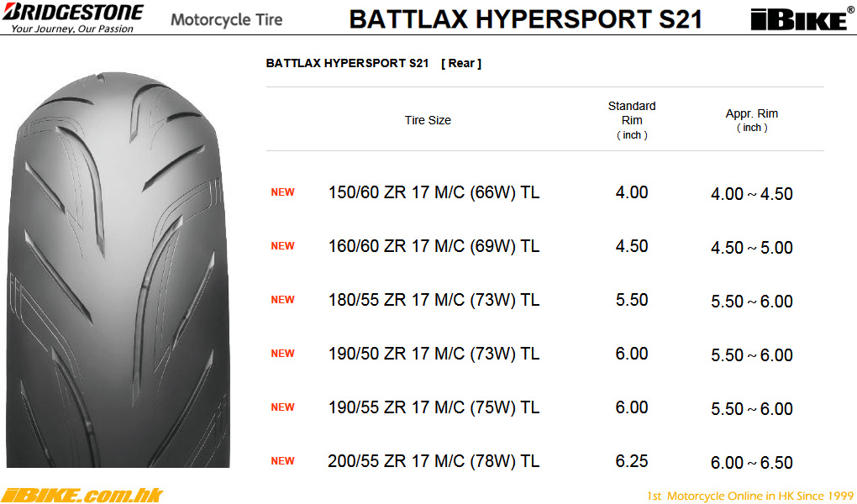Click standard rim 6.00 in the 190/55 row

pos(632,407)
